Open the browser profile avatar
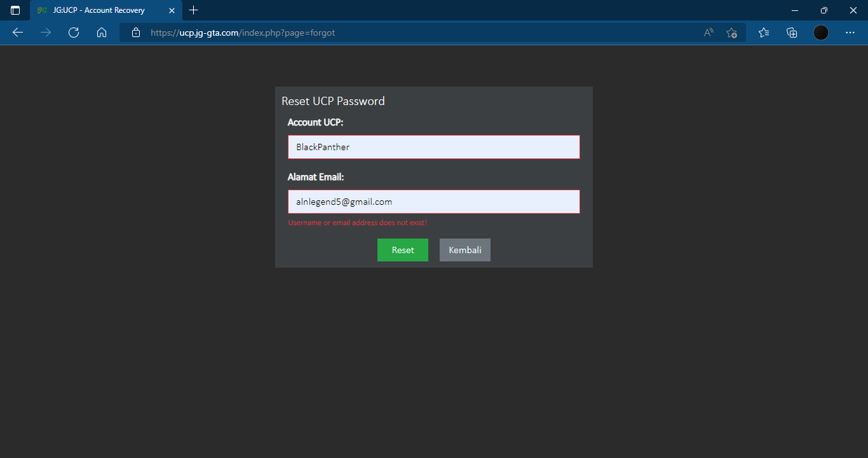Image resolution: width=868 pixels, height=458 pixels. (821, 33)
